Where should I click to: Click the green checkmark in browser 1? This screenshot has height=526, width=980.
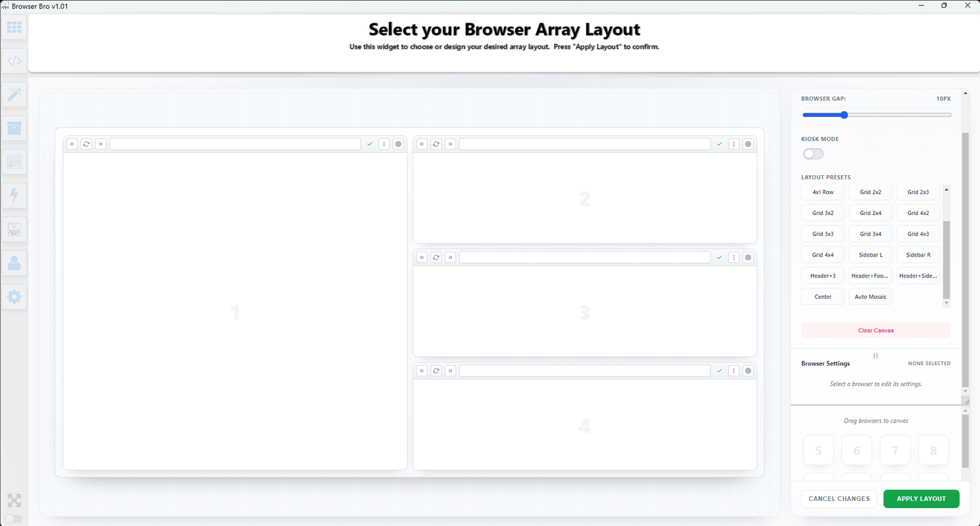pos(369,144)
